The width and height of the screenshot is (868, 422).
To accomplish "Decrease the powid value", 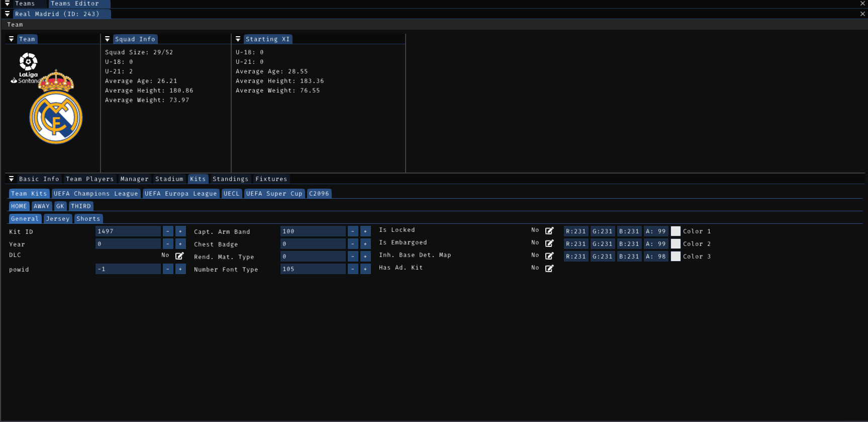I will (168, 269).
